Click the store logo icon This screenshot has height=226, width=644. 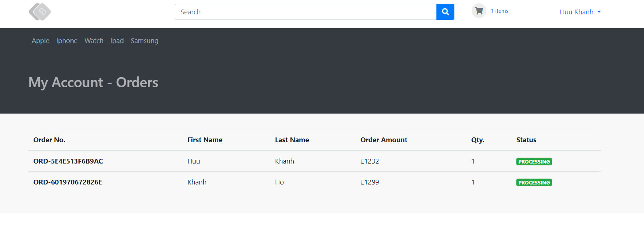[40, 11]
